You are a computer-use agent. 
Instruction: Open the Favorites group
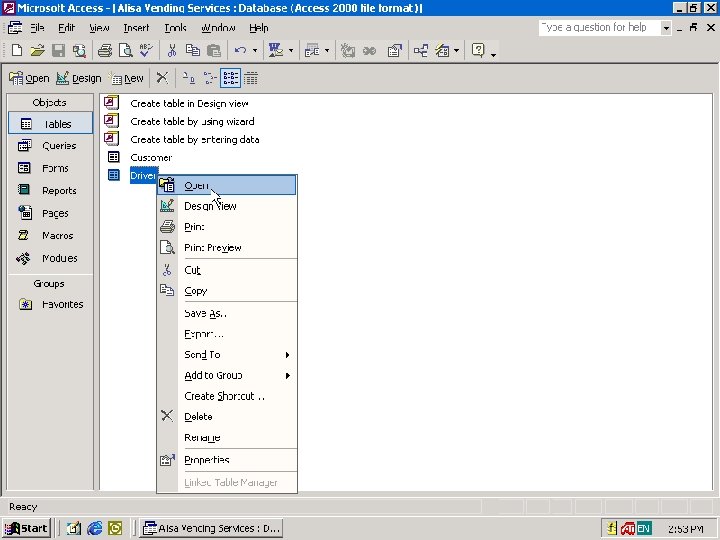51,304
